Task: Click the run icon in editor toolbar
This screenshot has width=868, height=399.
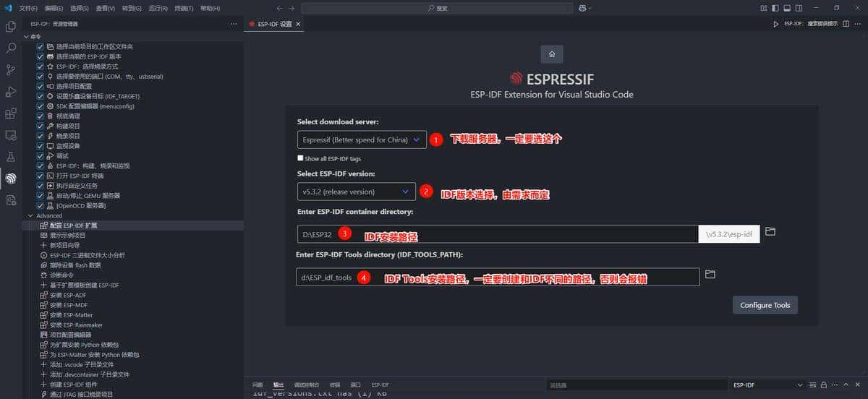Action: point(776,24)
